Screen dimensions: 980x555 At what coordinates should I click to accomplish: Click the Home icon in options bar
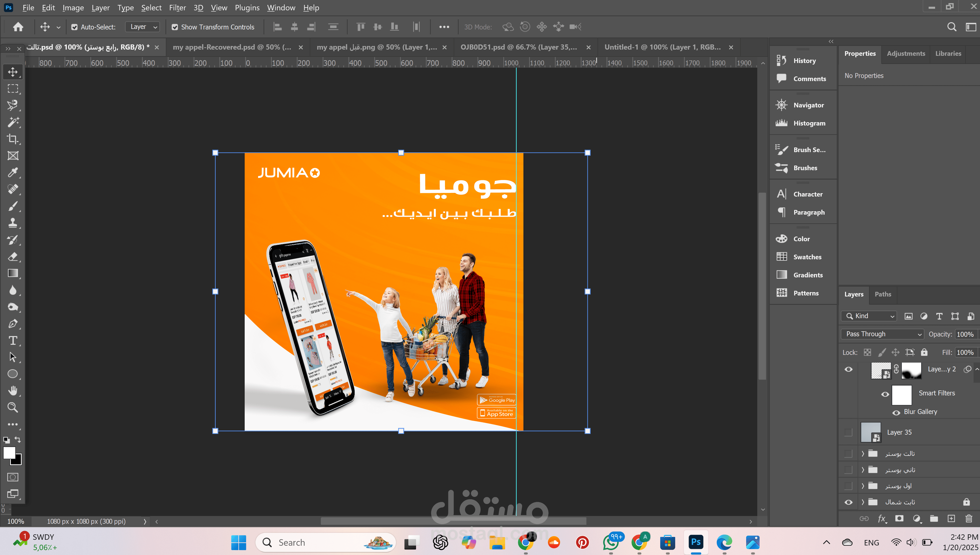18,27
